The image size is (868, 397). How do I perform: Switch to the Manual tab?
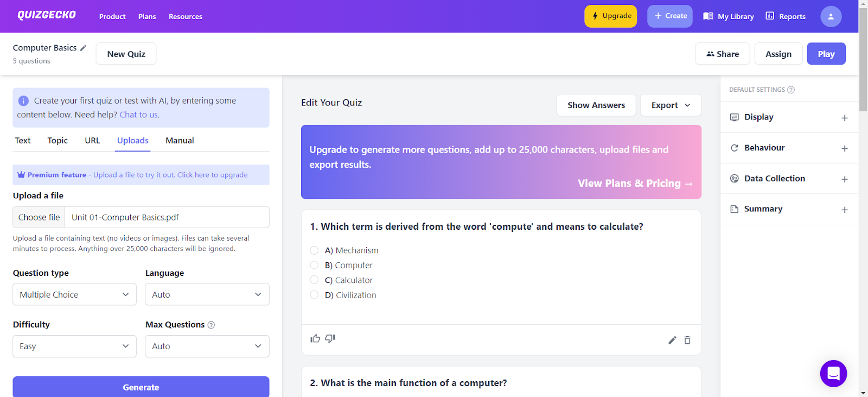point(180,141)
